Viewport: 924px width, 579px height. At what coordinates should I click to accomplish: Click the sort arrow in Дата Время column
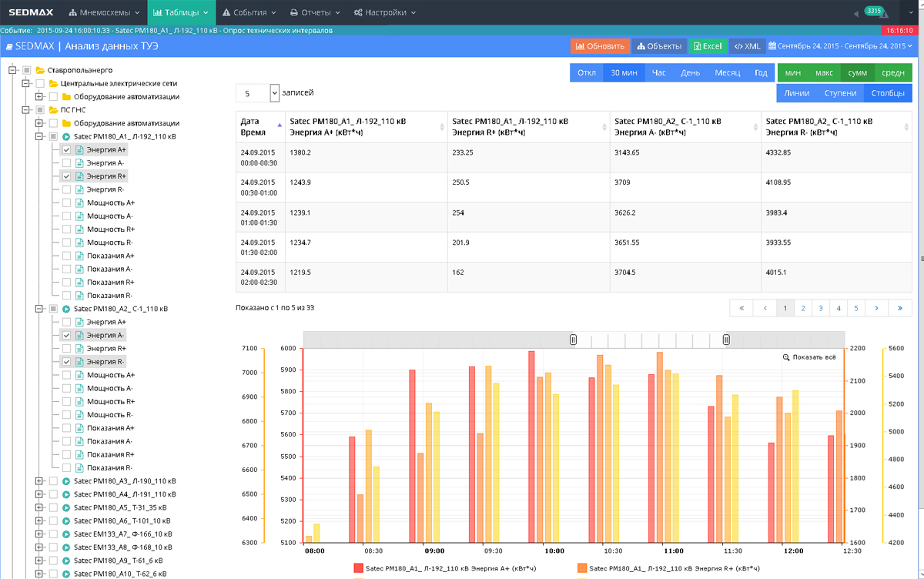[x=279, y=125]
